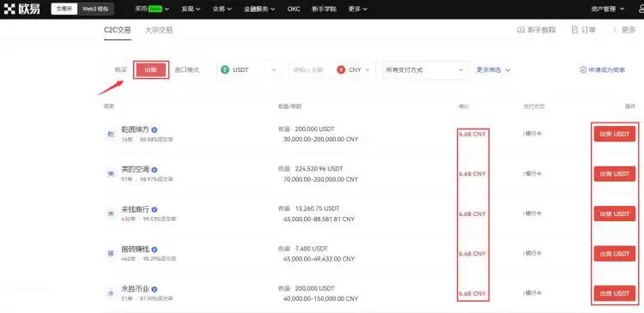Viewport: 644px width, 313px height.
Task: Click the 银行卡 payment method in 美的空调 row
Action: [x=532, y=174]
